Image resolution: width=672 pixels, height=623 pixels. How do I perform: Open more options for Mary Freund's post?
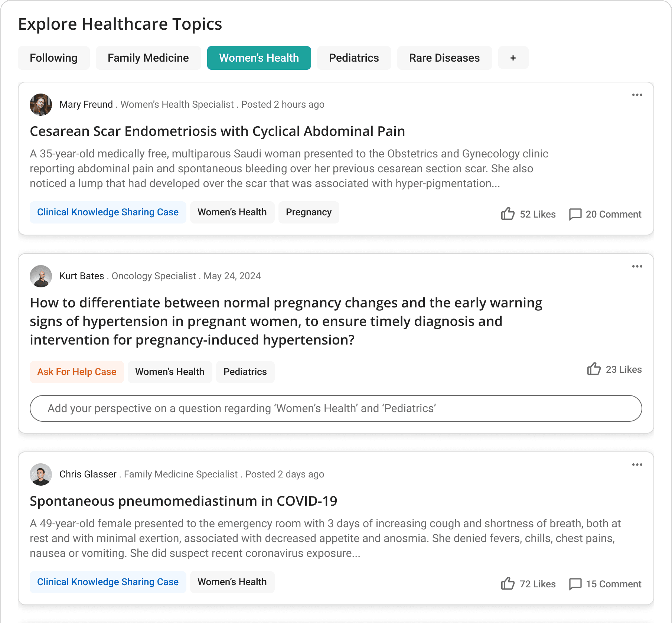pyautogui.click(x=637, y=95)
